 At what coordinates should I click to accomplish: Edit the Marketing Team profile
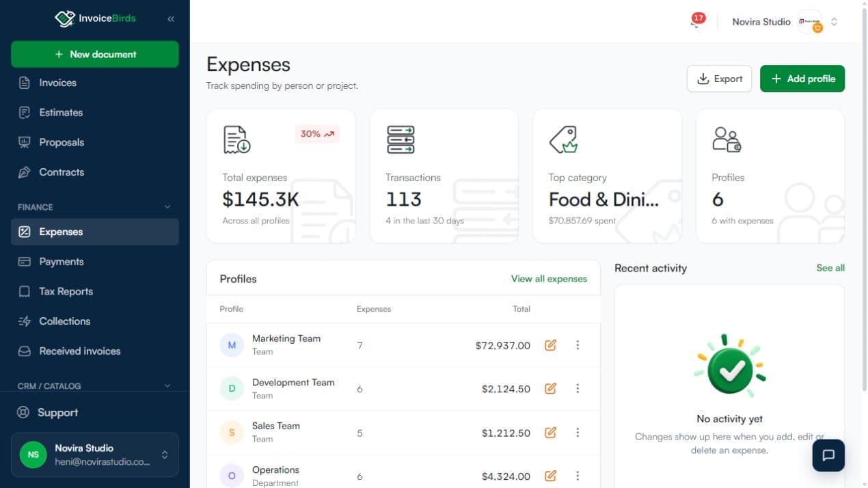(x=550, y=345)
